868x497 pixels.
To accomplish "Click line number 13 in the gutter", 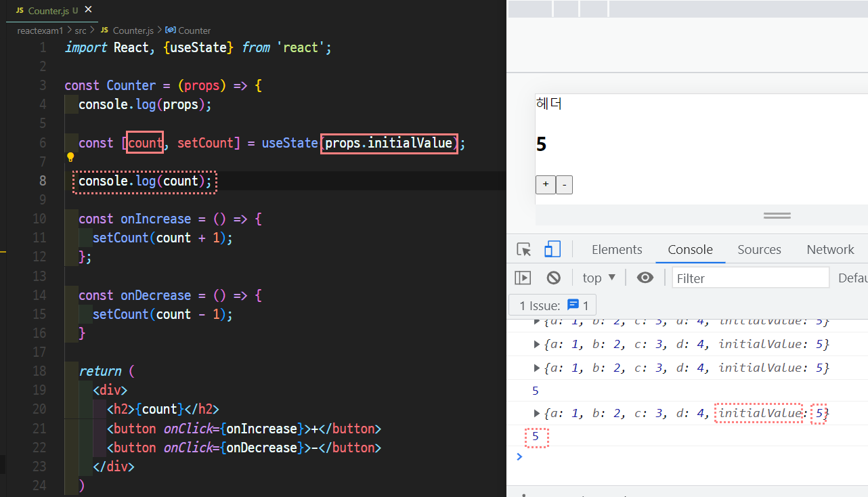I will point(40,276).
